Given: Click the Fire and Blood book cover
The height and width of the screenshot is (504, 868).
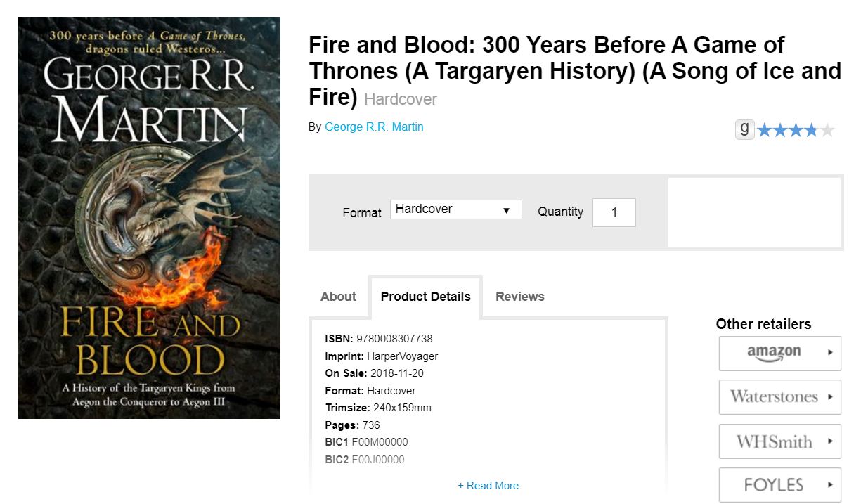Looking at the screenshot, I should tap(149, 218).
